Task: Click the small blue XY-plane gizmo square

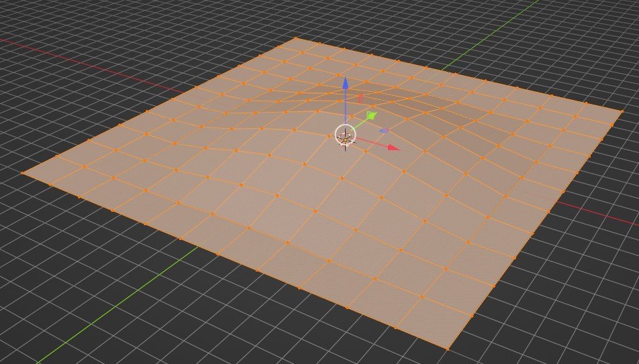Action: [384, 131]
